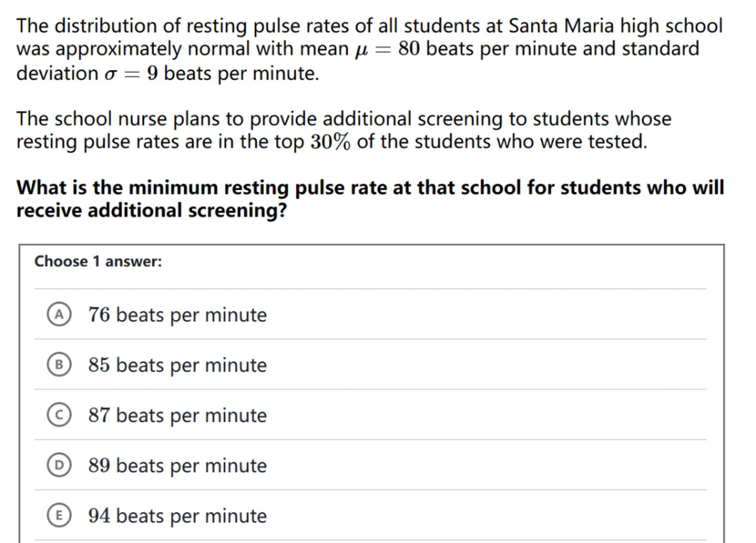Click the '94 beats per minute' answer text
The width and height of the screenshot is (756, 543).
(x=177, y=516)
